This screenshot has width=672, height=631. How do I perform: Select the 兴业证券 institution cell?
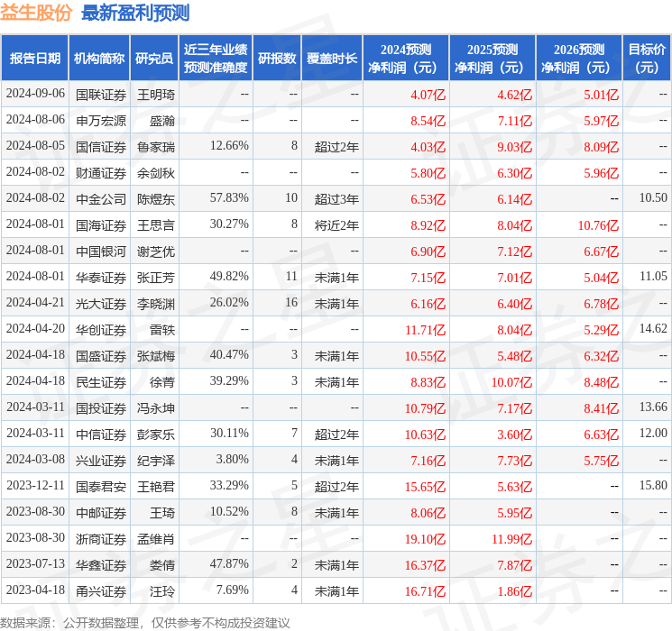tap(101, 461)
